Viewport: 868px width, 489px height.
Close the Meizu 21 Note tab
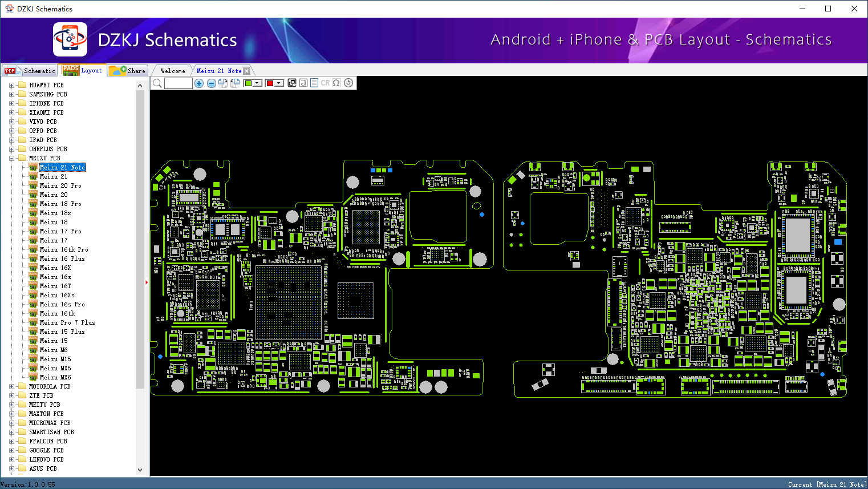247,71
